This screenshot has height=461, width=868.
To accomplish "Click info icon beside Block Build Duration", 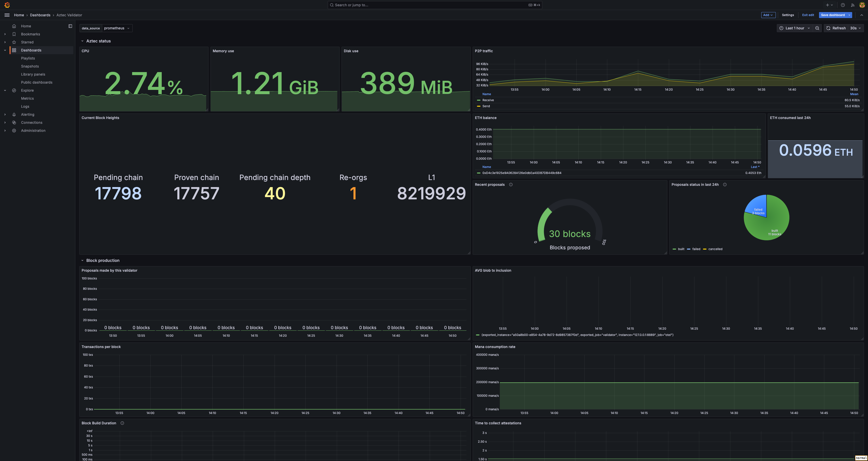I will point(122,423).
